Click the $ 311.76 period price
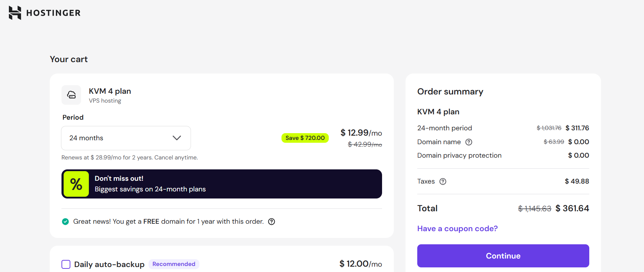 (x=577, y=128)
